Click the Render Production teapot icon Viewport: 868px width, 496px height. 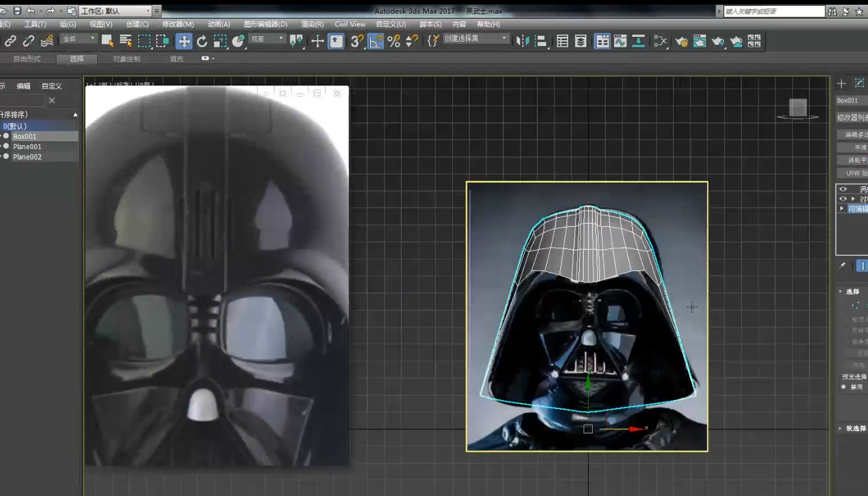point(718,41)
